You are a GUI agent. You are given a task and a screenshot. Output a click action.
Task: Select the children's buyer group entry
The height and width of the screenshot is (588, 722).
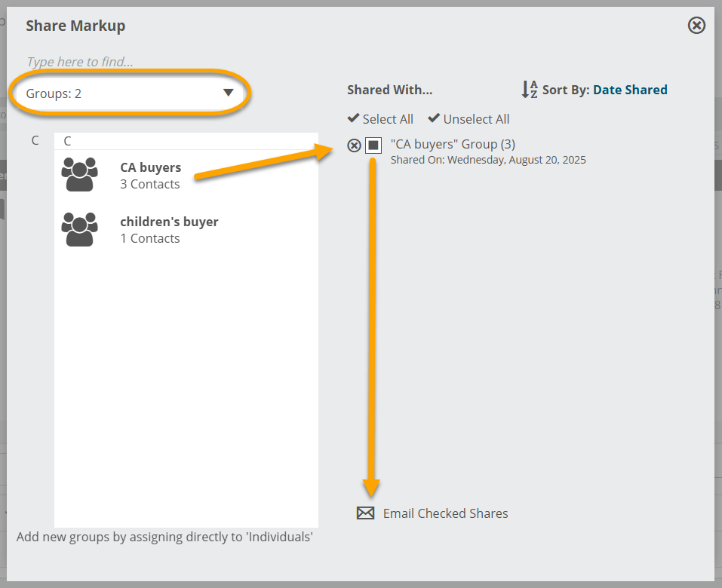coord(186,230)
